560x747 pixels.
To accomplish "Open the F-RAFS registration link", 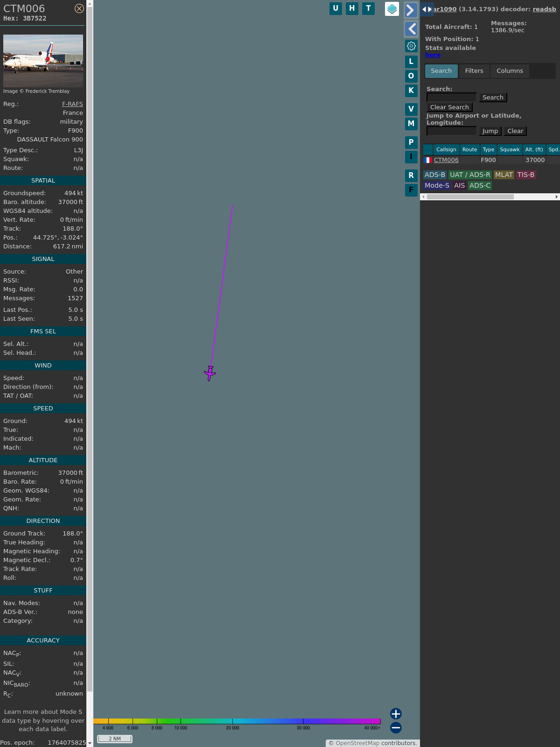I will (x=72, y=104).
